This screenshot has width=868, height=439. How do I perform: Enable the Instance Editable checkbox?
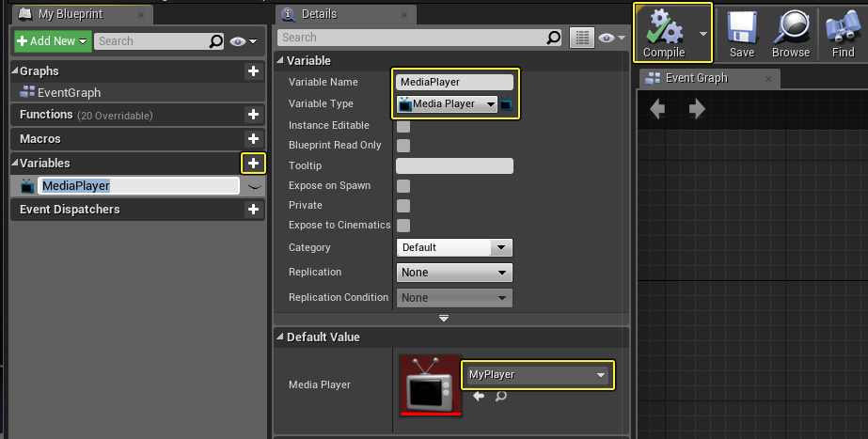pyautogui.click(x=402, y=126)
